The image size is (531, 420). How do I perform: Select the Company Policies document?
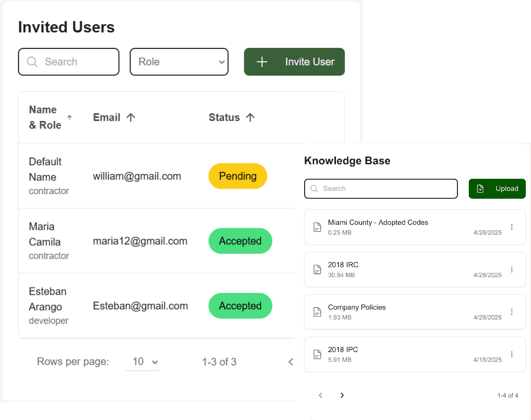[x=357, y=308]
